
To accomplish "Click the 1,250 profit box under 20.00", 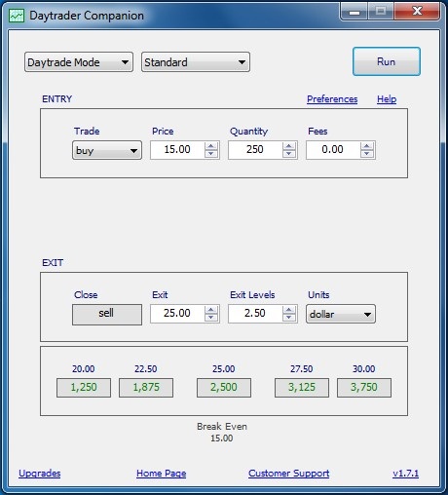I will (84, 387).
